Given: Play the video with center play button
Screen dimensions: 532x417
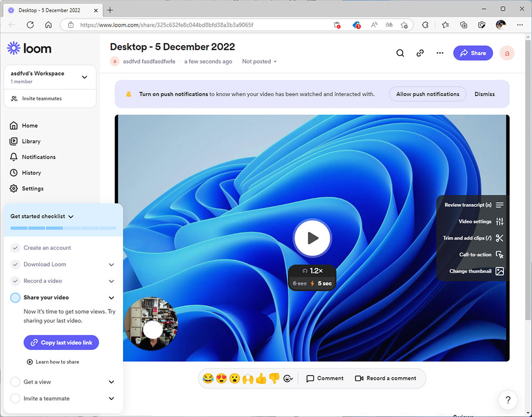Looking at the screenshot, I should tap(312, 238).
